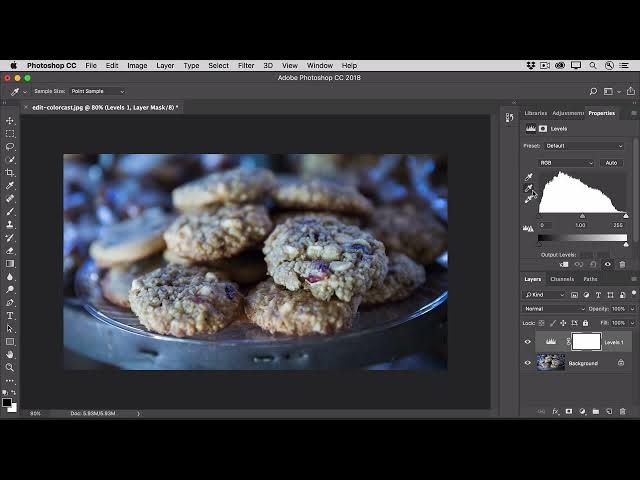Select the Masks icon in Properties panel

pyautogui.click(x=543, y=129)
